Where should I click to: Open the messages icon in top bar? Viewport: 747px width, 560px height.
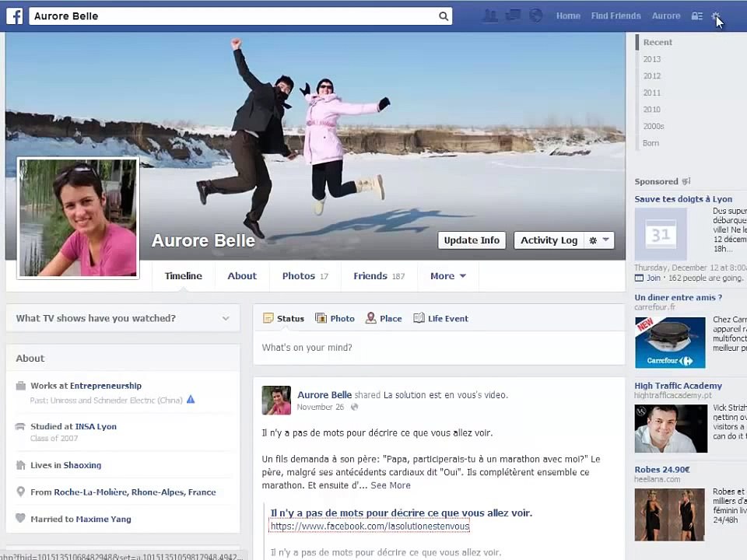point(513,16)
